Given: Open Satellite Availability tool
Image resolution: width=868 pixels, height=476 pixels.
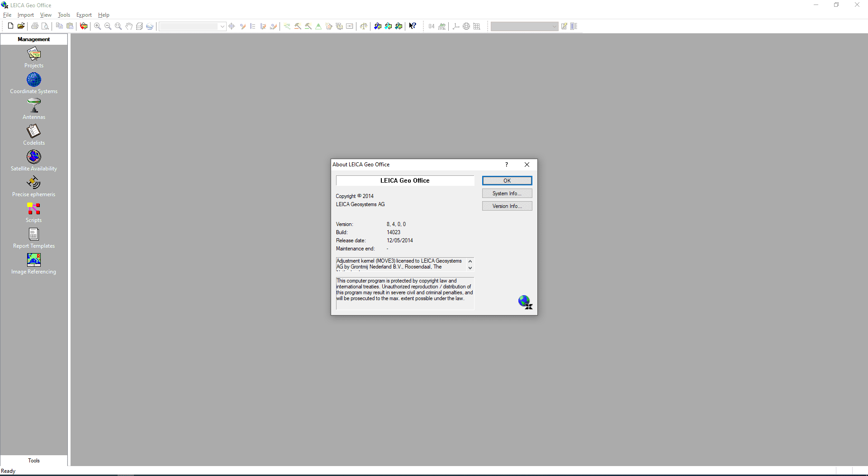Looking at the screenshot, I should coord(34,161).
